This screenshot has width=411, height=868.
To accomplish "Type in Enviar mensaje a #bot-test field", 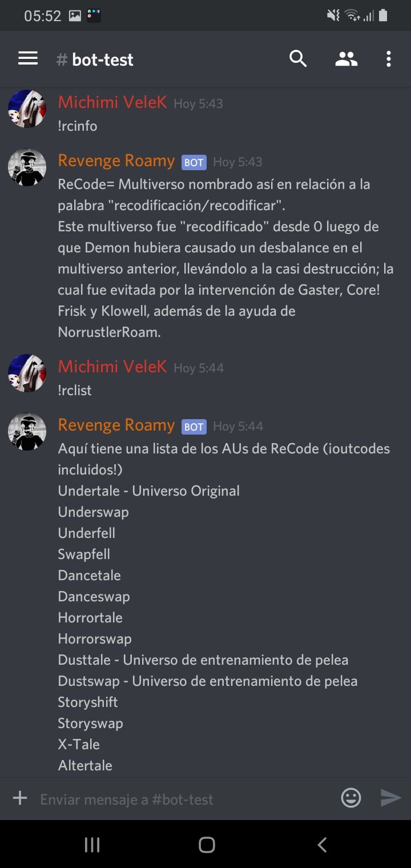I will 186,799.
